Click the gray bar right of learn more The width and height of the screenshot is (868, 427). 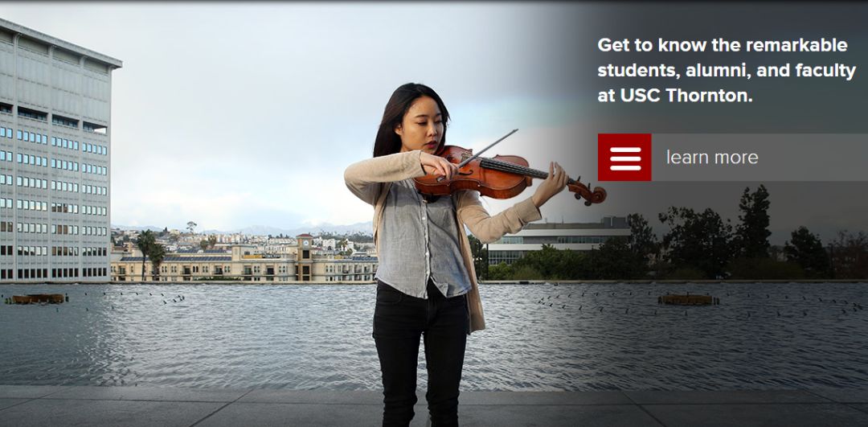click(813, 158)
